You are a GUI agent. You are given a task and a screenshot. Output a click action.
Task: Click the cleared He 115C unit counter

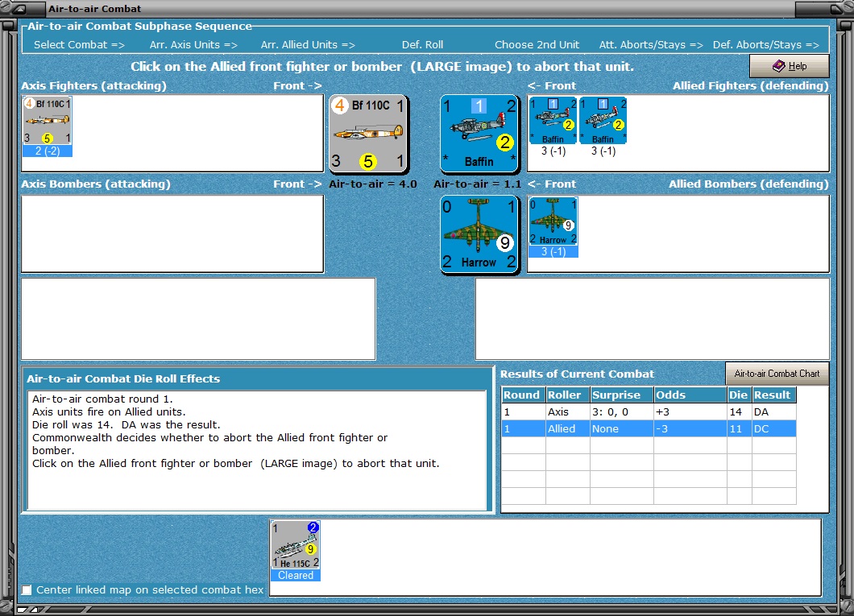click(296, 551)
